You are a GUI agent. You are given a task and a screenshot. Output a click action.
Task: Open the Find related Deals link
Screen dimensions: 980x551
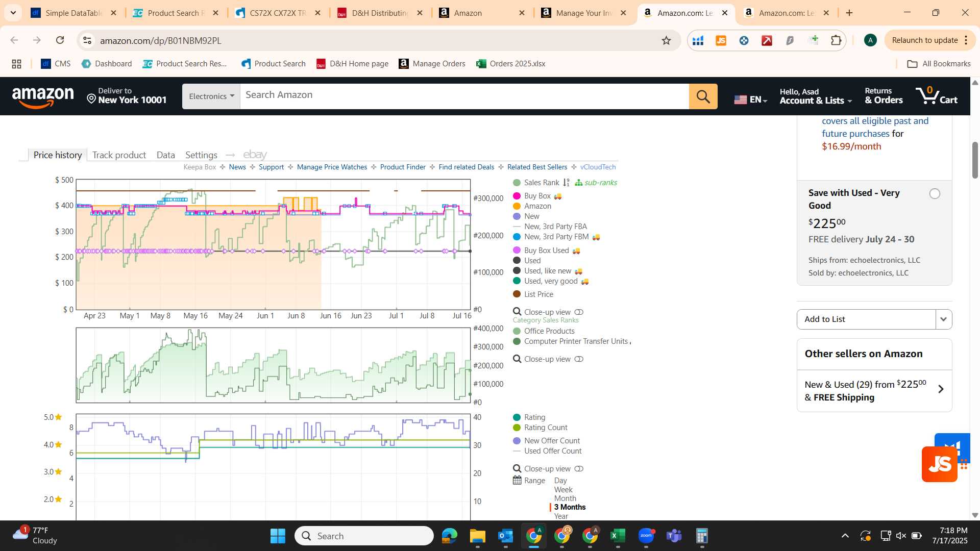466,167
